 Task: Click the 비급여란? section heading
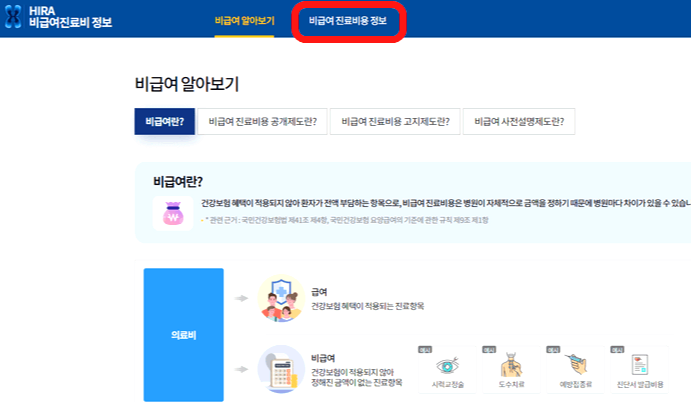(x=178, y=182)
